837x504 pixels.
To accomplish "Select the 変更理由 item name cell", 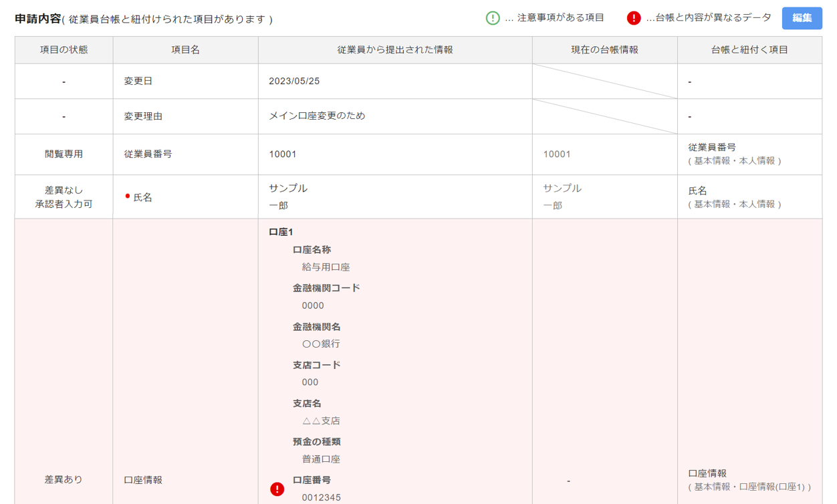I will click(x=186, y=116).
